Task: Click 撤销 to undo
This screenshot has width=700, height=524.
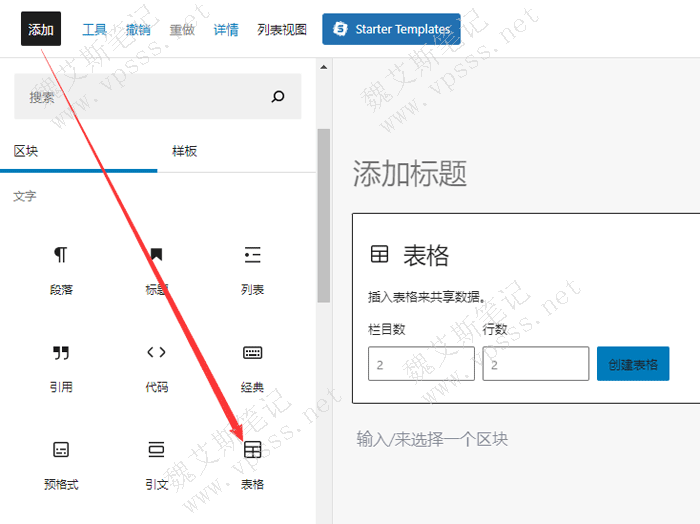Action: coord(138,29)
